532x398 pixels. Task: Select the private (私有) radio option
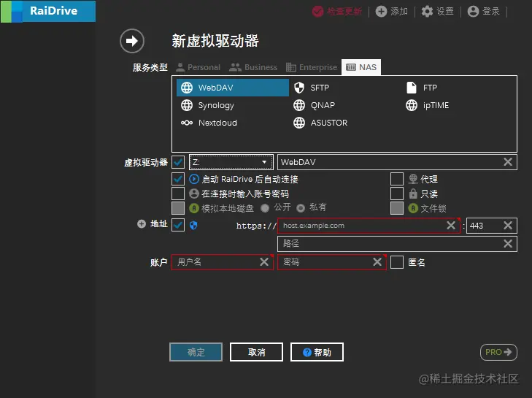coord(301,208)
